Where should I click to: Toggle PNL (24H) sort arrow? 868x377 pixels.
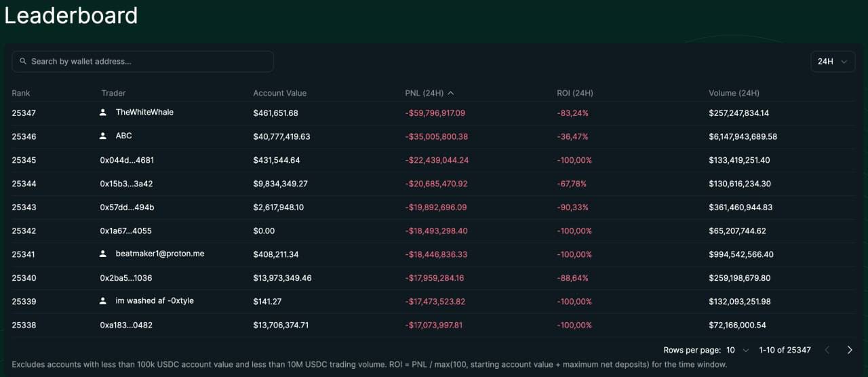tap(451, 93)
